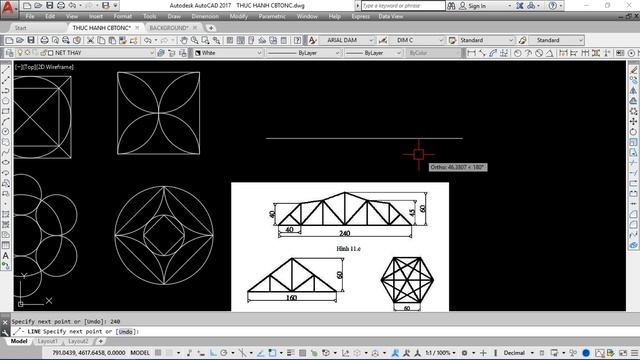Screen dimensions: 640x360
Task: Open Layer Properties Manager icon
Action: pos(9,53)
